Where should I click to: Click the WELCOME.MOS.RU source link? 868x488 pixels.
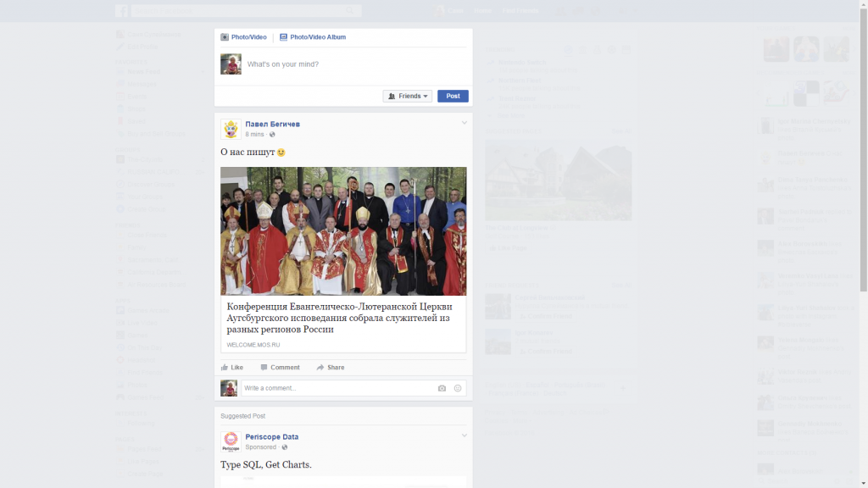pos(253,345)
